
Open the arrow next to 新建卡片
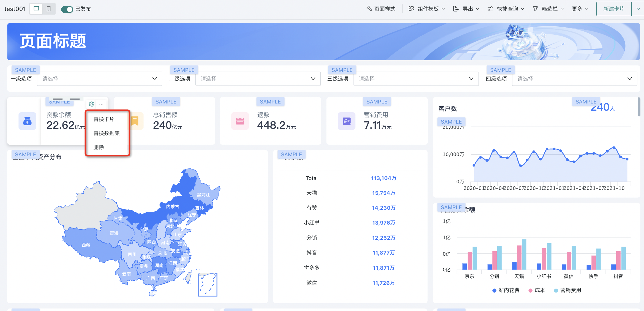point(638,9)
